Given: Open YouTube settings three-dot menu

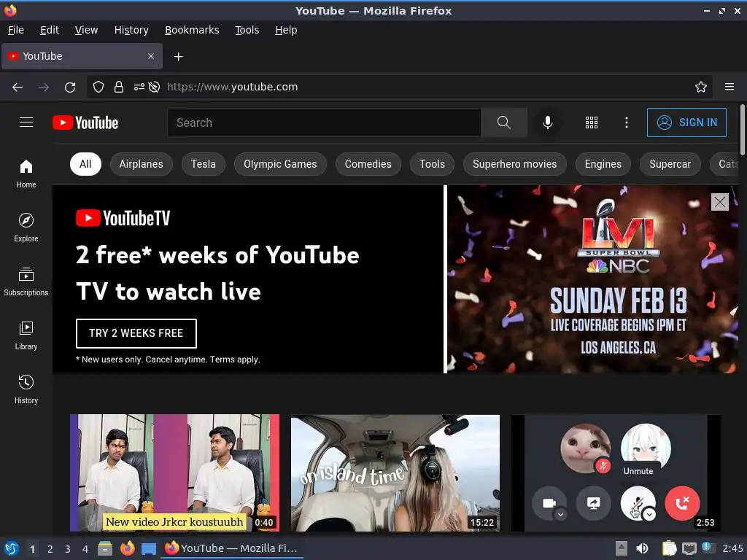Looking at the screenshot, I should point(626,122).
